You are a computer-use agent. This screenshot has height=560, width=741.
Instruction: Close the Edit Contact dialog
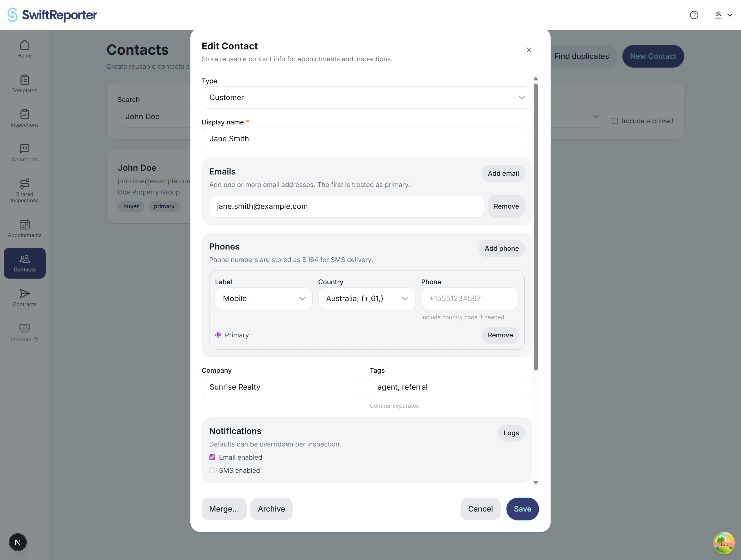(529, 50)
